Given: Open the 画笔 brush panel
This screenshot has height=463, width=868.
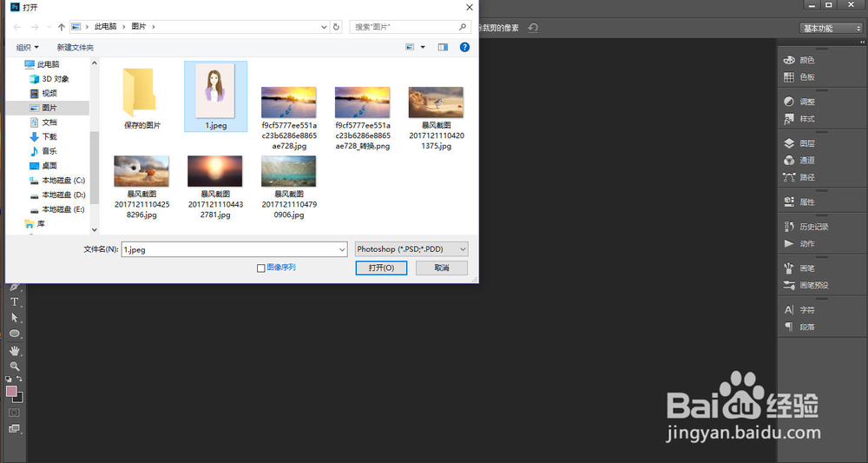Looking at the screenshot, I should tap(799, 268).
